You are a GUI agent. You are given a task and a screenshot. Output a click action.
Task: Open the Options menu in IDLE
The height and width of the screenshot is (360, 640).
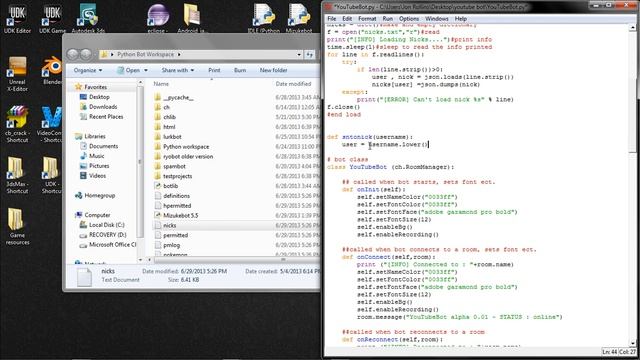coord(409,19)
